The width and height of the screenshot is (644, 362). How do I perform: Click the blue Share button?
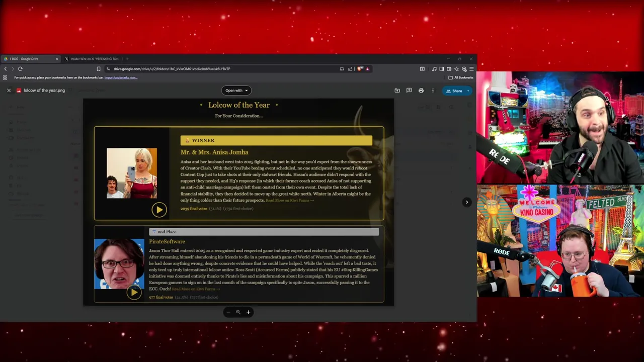454,91
